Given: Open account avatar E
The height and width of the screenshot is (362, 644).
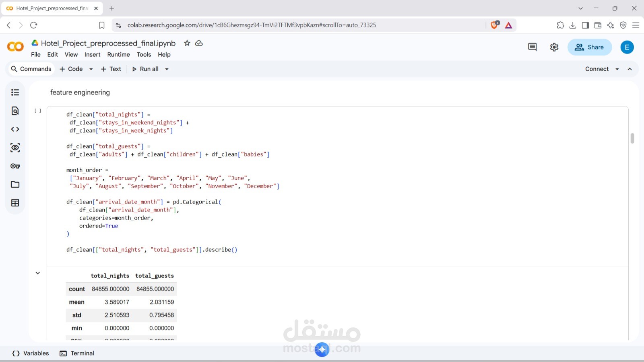Looking at the screenshot, I should [x=627, y=47].
